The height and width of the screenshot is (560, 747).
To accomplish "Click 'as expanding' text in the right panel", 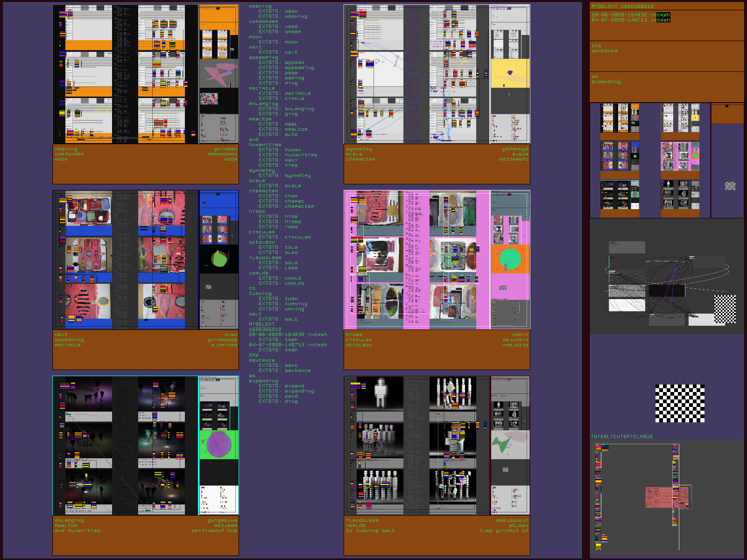I will coord(606,79).
